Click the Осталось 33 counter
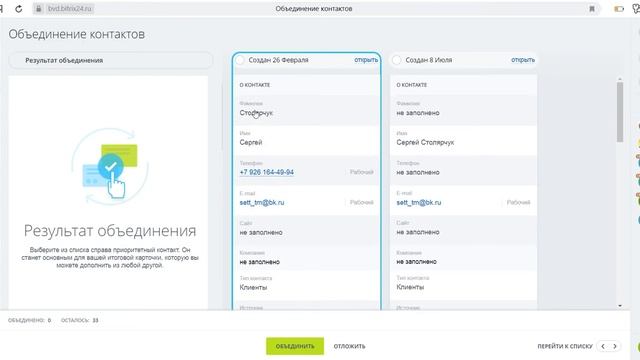 tap(80, 320)
